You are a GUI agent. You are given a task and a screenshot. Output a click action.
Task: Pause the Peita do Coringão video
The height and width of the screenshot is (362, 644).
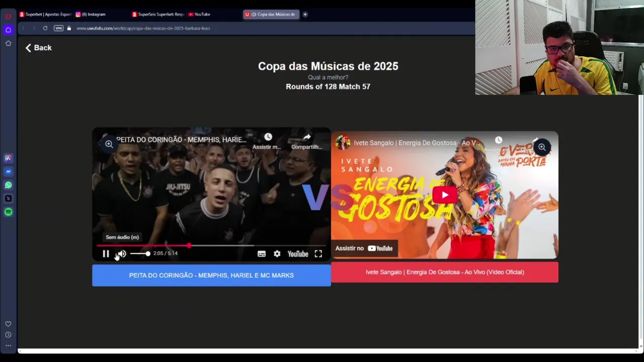(x=106, y=254)
